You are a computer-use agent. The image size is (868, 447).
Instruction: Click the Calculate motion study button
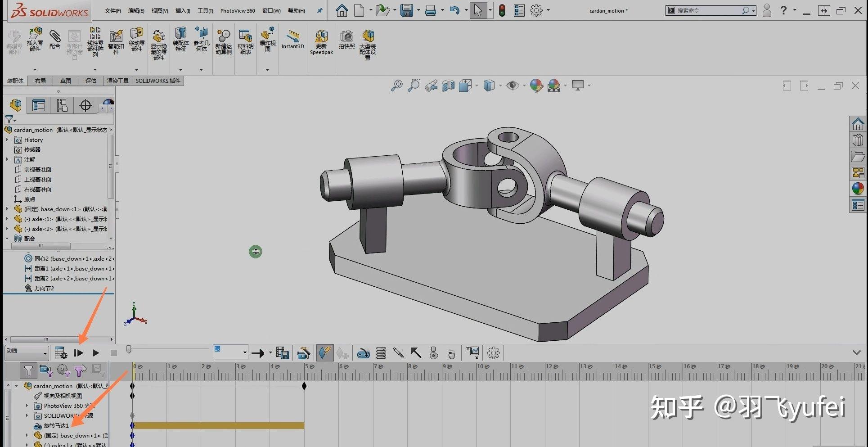(x=60, y=353)
